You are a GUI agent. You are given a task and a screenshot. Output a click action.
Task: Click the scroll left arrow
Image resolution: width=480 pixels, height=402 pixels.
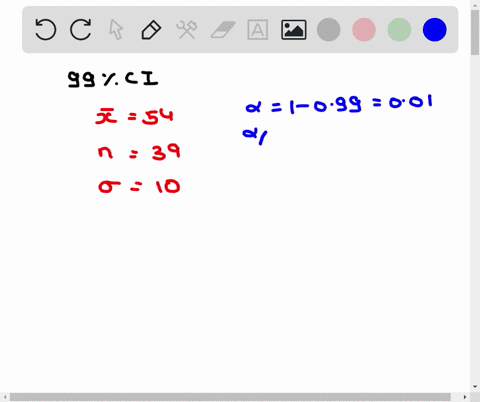click(x=5, y=397)
